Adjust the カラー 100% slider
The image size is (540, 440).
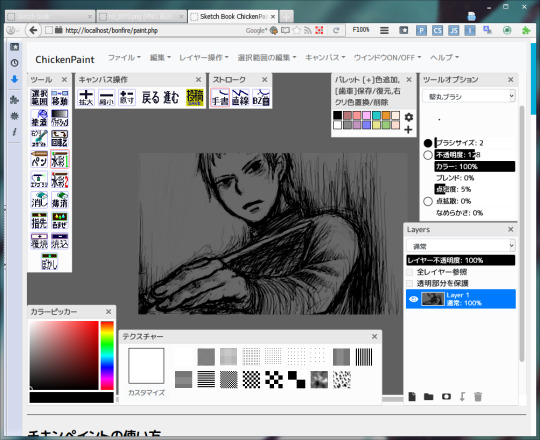(475, 166)
